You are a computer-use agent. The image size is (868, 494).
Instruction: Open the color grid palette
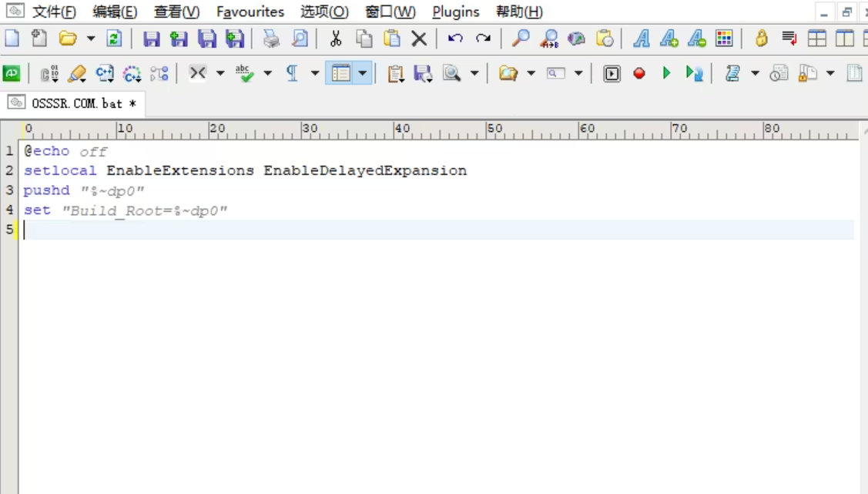[724, 39]
